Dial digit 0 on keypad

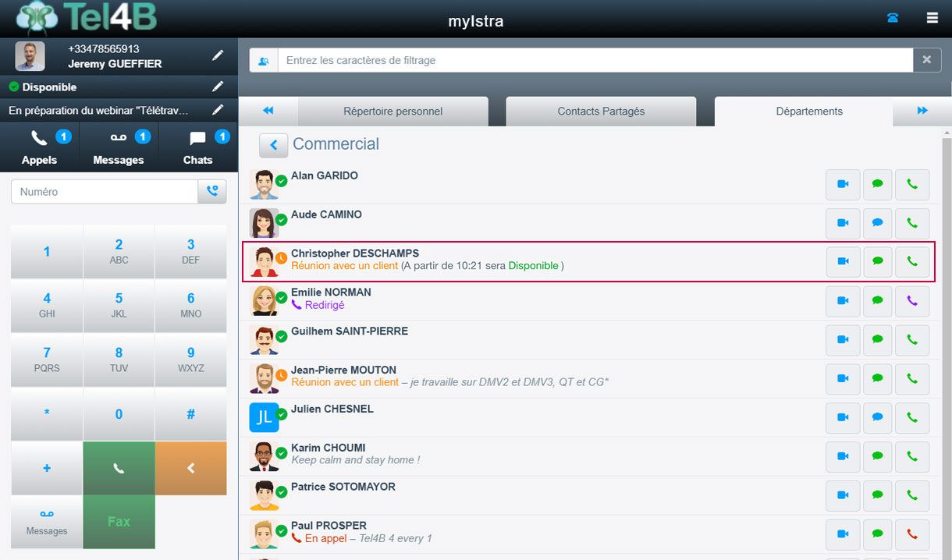coord(119,414)
